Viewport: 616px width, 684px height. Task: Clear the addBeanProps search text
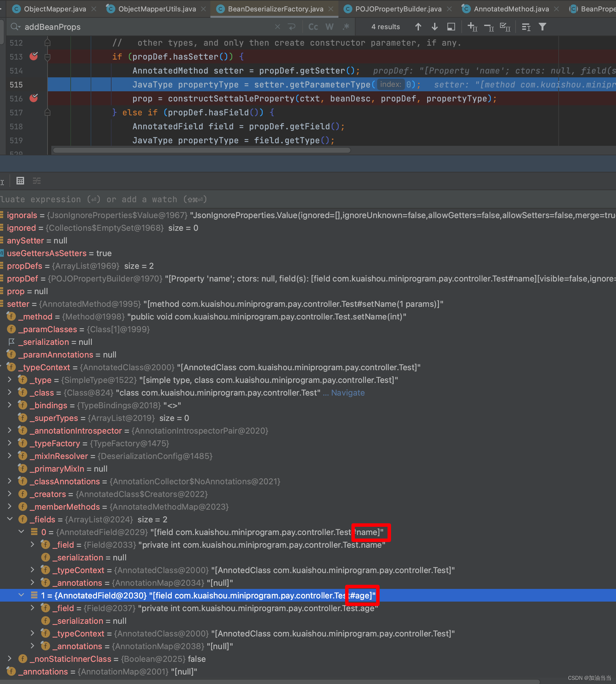pyautogui.click(x=277, y=27)
